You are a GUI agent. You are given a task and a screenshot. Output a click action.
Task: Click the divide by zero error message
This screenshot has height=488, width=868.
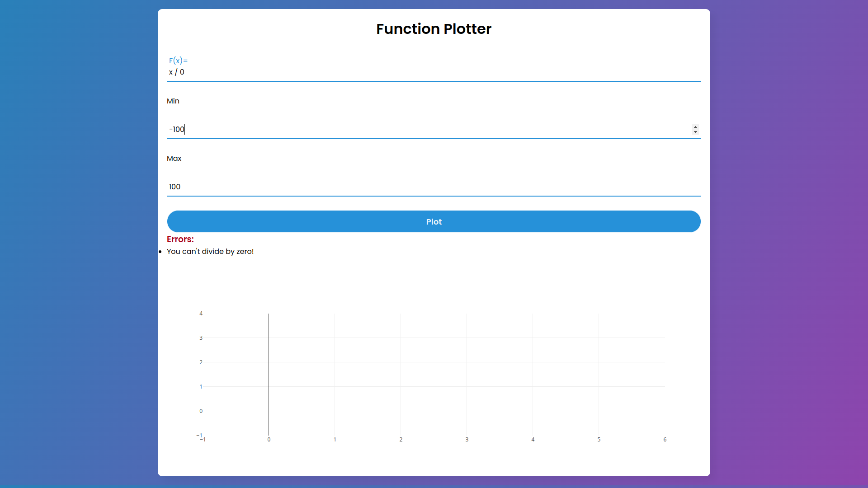(x=210, y=252)
